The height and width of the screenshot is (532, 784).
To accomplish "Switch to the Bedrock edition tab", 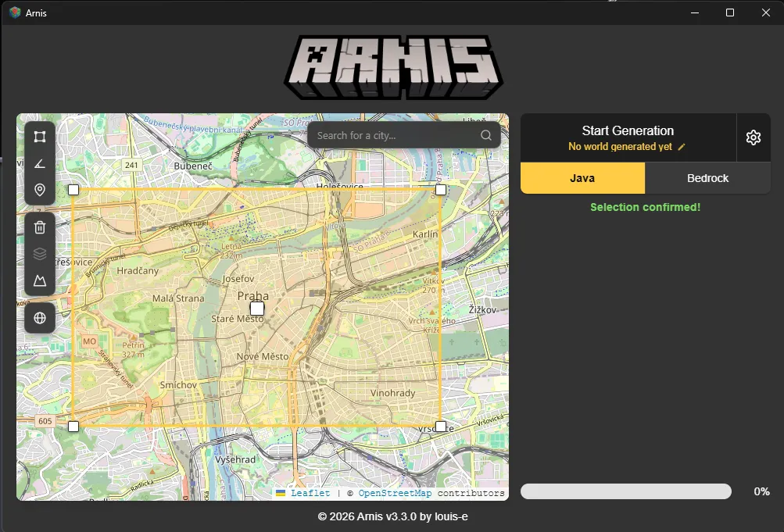I will point(707,178).
